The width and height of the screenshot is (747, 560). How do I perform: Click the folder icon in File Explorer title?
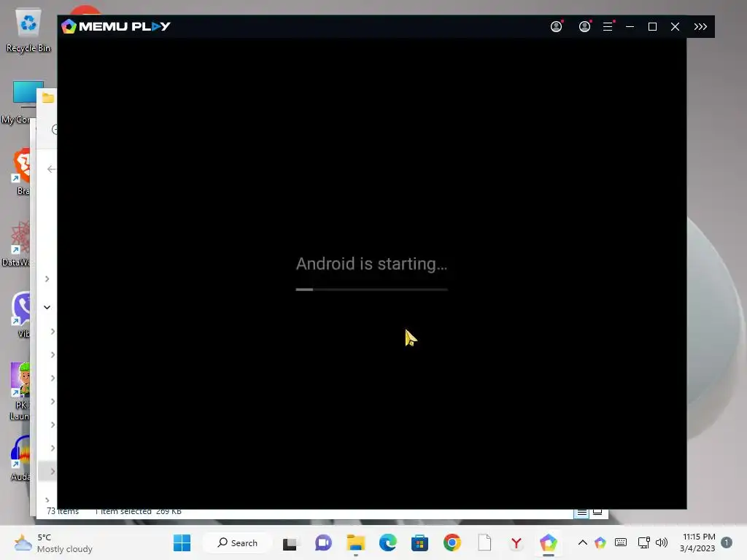pos(47,98)
